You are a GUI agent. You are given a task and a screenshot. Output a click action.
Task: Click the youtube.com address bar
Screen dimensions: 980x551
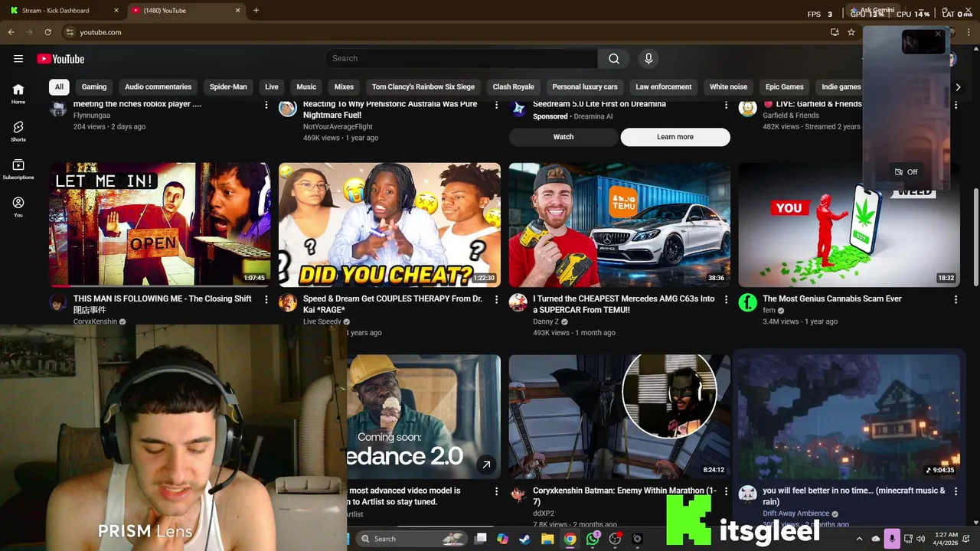[x=444, y=32]
